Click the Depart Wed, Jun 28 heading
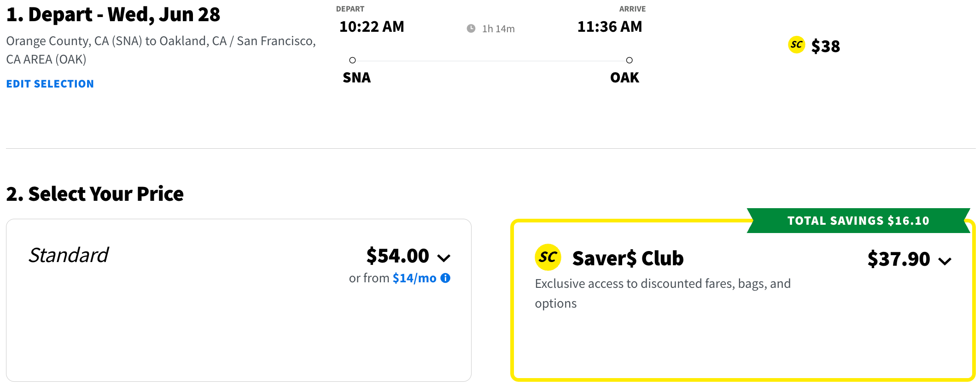Image resolution: width=980 pixels, height=385 pixels. 113,15
